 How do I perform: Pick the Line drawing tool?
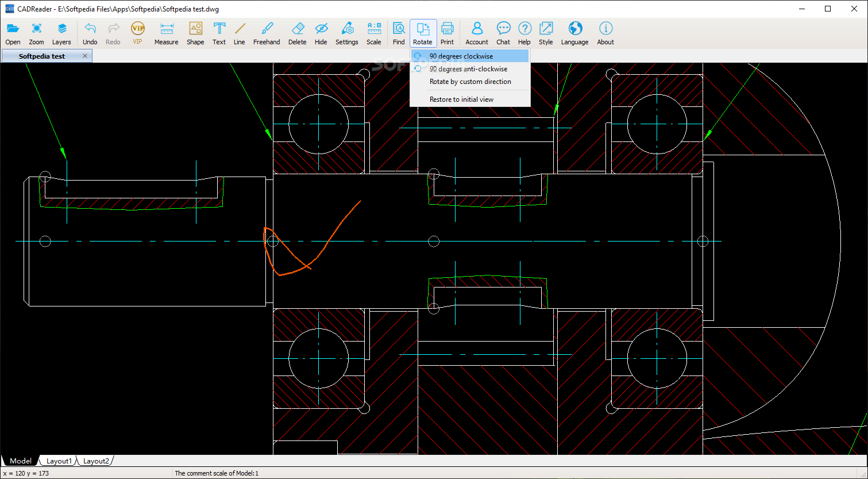click(240, 34)
